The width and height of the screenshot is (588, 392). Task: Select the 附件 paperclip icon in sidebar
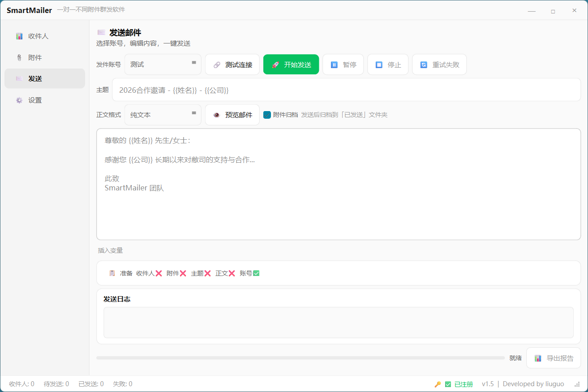(x=19, y=58)
